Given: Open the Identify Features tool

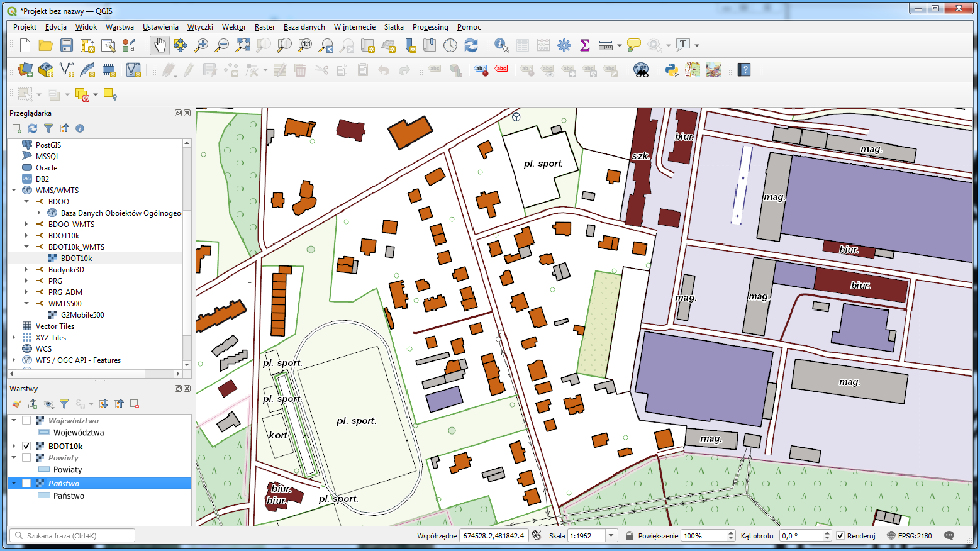Looking at the screenshot, I should coord(501,45).
